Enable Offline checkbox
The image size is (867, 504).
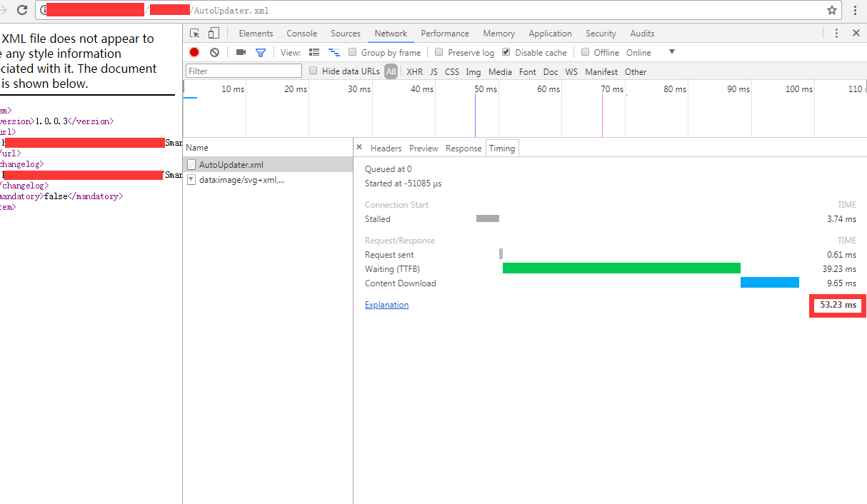pos(586,52)
